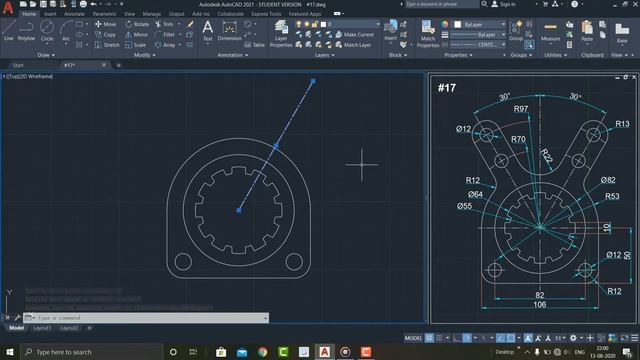This screenshot has width=640, height=360.
Task: Select the Polyline tool
Action: (x=26, y=31)
